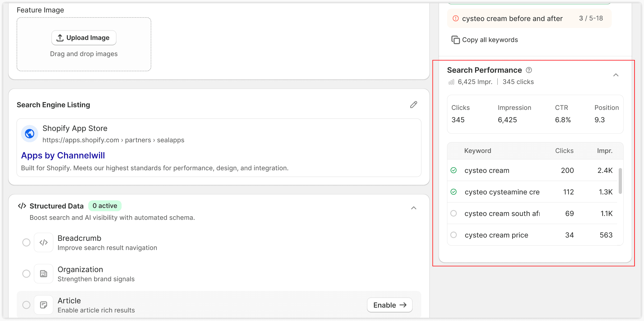This screenshot has width=644, height=321.
Task: Toggle the cysteo cream keyword check
Action: click(454, 170)
